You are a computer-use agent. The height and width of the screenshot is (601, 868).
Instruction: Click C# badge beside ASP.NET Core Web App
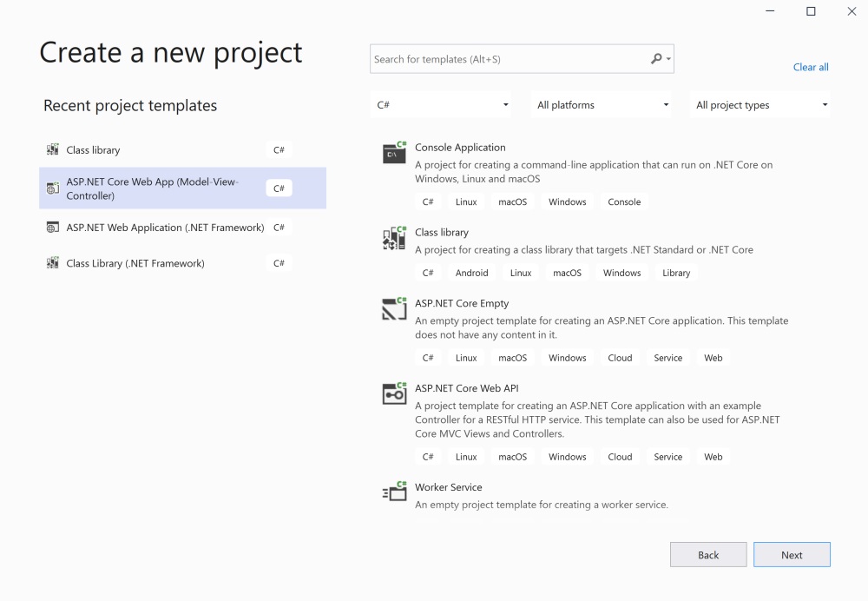(x=279, y=188)
